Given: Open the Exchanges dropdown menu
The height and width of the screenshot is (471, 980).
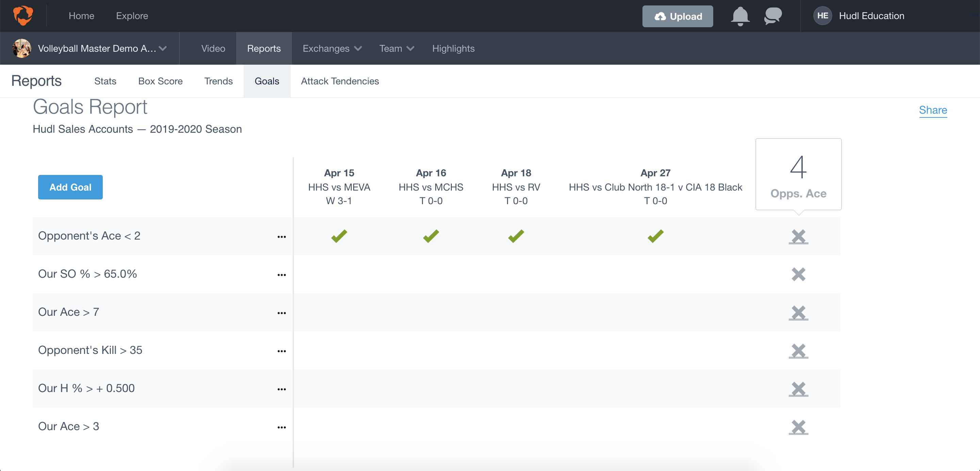Looking at the screenshot, I should pyautogui.click(x=331, y=48).
